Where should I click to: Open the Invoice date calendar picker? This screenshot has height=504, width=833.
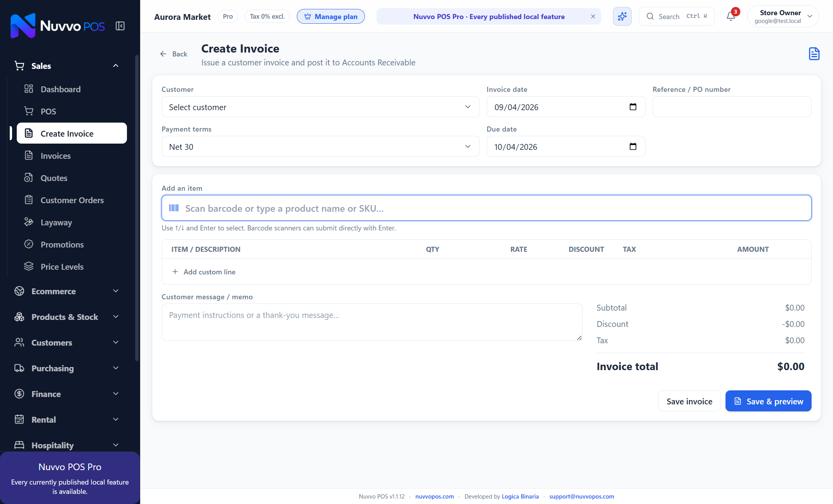click(x=633, y=107)
